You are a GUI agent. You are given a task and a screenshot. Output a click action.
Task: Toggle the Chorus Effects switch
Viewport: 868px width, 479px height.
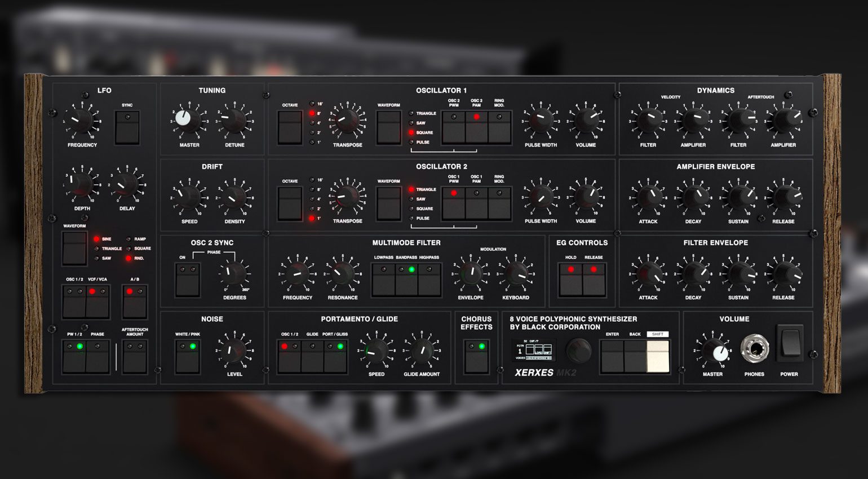pyautogui.click(x=476, y=357)
